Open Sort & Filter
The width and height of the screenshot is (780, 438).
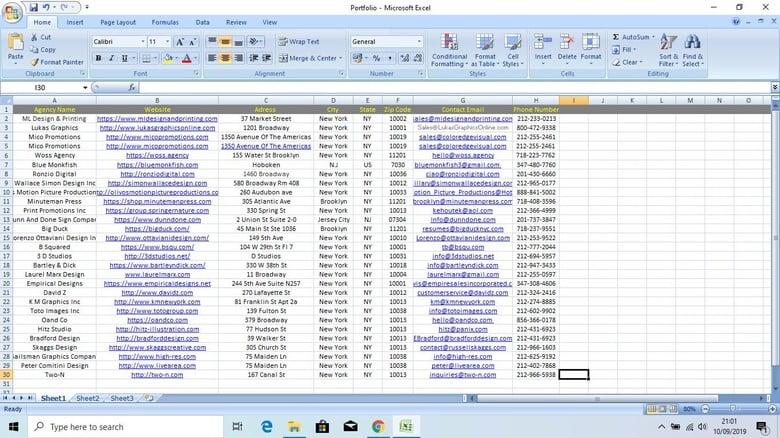[x=669, y=50]
